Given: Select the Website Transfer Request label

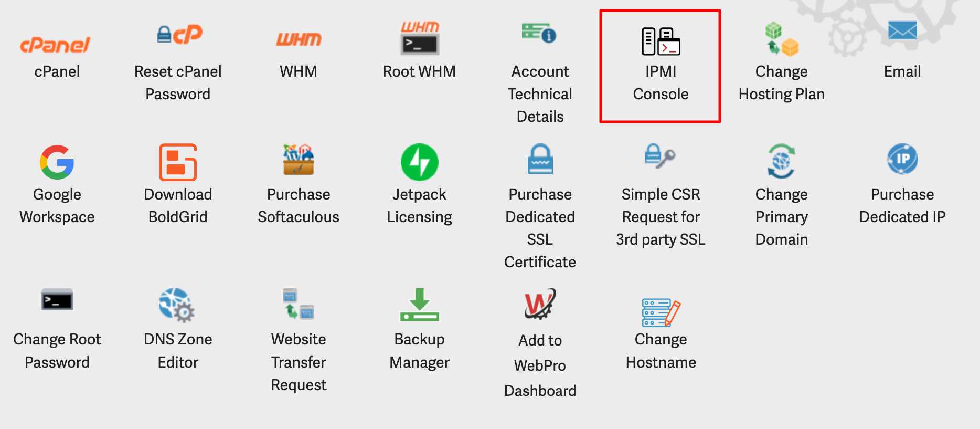Looking at the screenshot, I should [299, 362].
